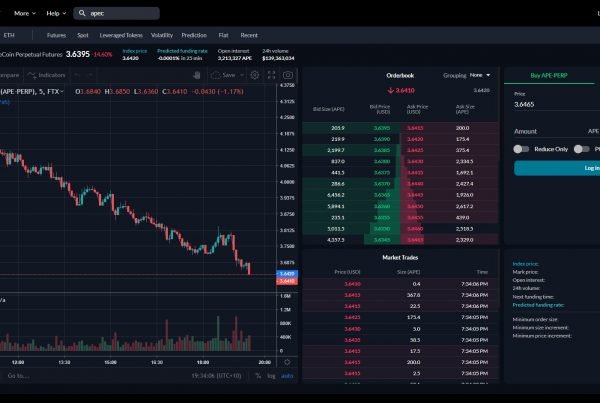
Task: Switch to the Volatility tab
Action: click(162, 35)
